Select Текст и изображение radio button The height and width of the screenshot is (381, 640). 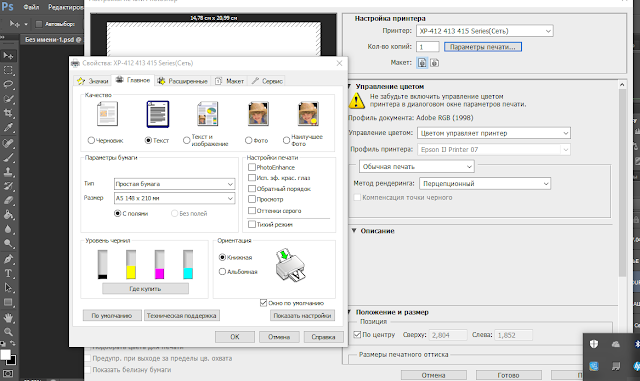187,140
